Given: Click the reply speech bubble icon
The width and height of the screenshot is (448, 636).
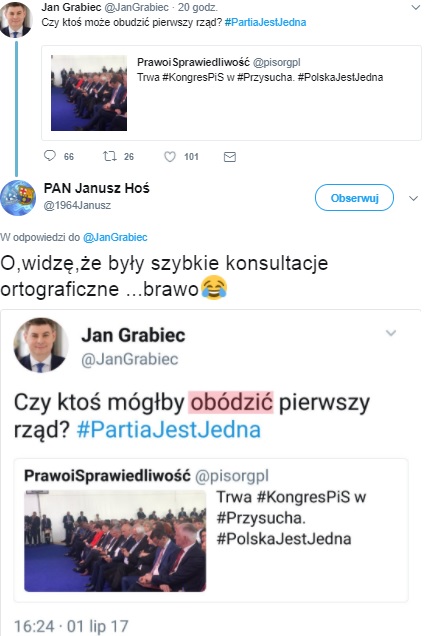Looking at the screenshot, I should pyautogui.click(x=49, y=156).
